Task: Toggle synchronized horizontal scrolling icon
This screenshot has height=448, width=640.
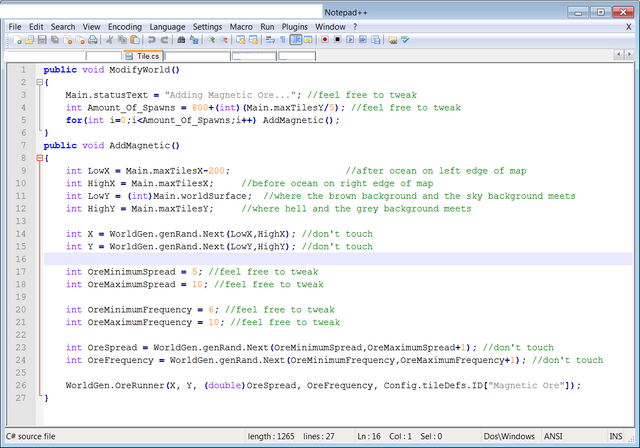Action: coord(253,40)
